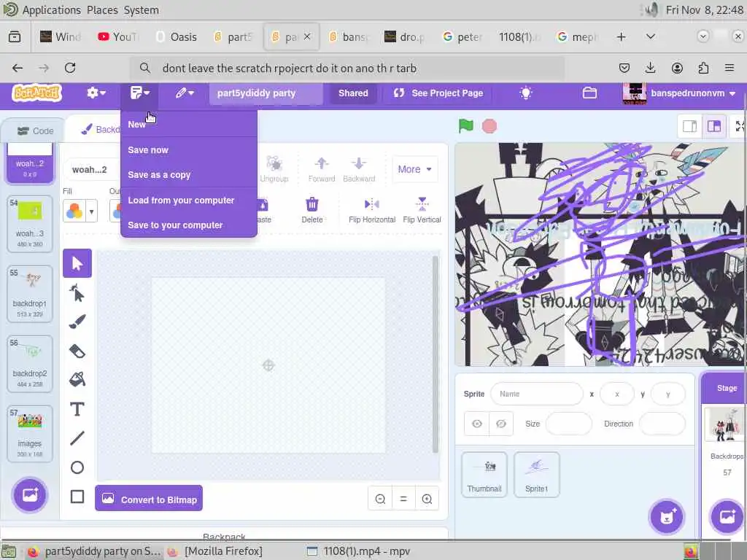Expand Firefox list all tabs chevron

click(650, 36)
